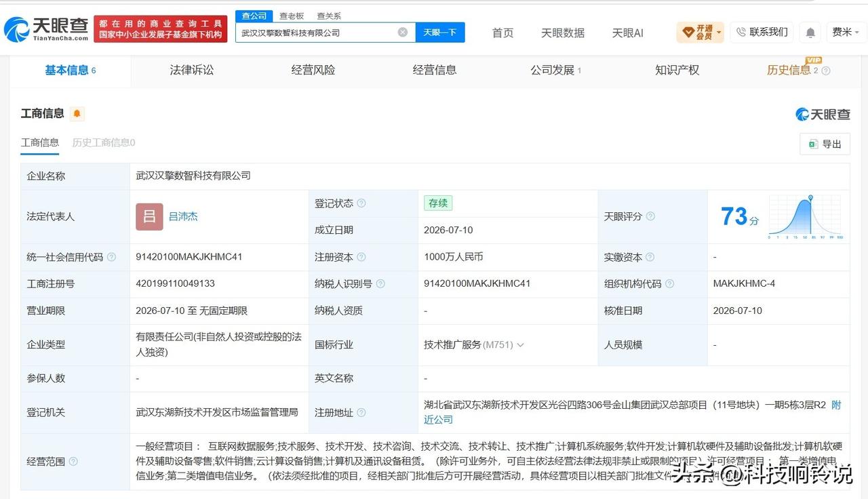This screenshot has width=868, height=499.
Task: Open the 历史信息 VIP tab
Action: 793,70
